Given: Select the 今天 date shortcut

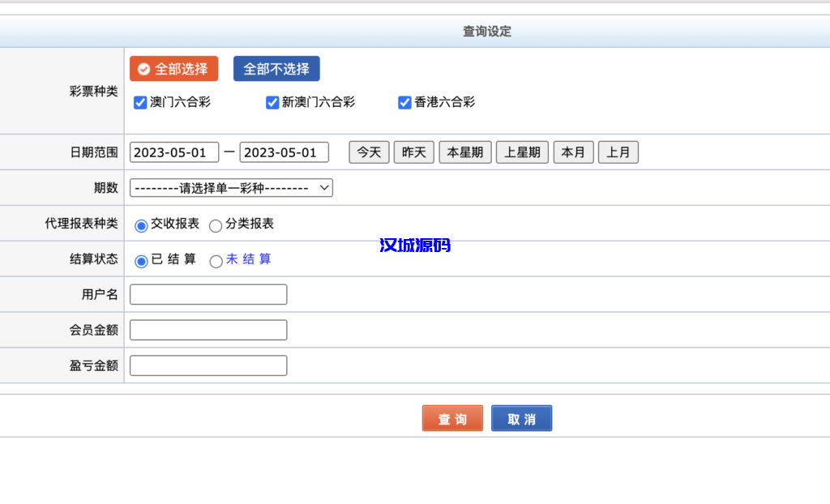Looking at the screenshot, I should click(369, 152).
